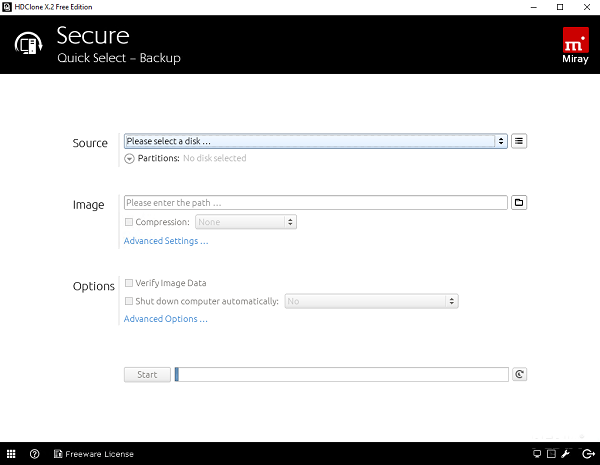Open the Compression level dropdown

(x=246, y=222)
